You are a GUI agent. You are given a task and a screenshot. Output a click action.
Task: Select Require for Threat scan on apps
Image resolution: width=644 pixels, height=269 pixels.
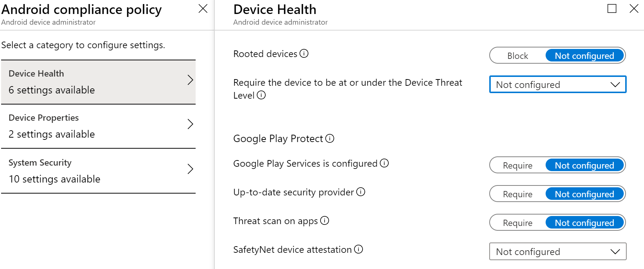coord(518,223)
